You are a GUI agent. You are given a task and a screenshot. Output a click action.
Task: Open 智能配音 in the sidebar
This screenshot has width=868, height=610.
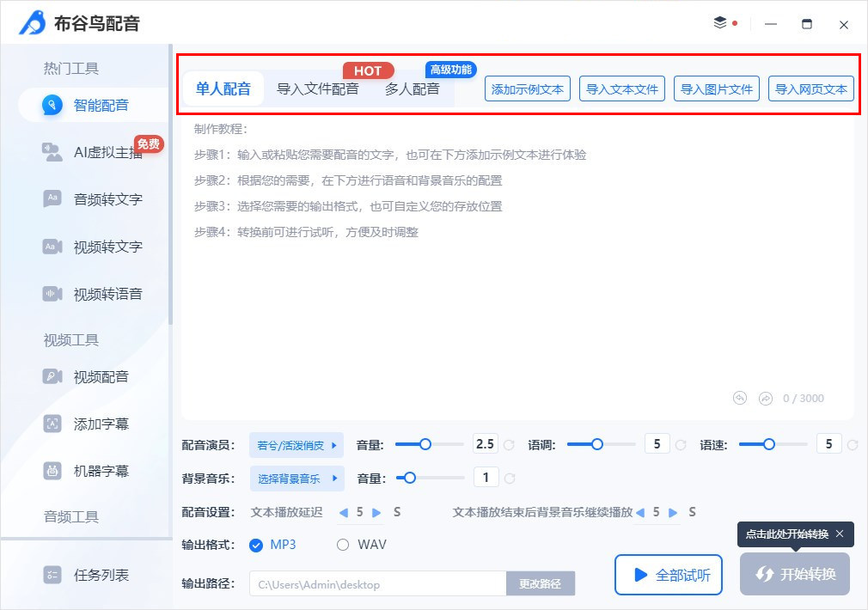point(95,105)
